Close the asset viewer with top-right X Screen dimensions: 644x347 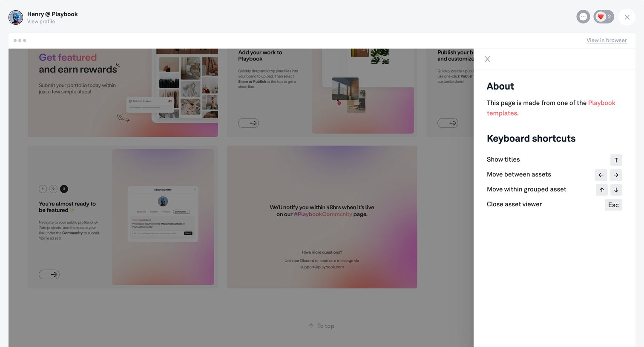click(627, 17)
